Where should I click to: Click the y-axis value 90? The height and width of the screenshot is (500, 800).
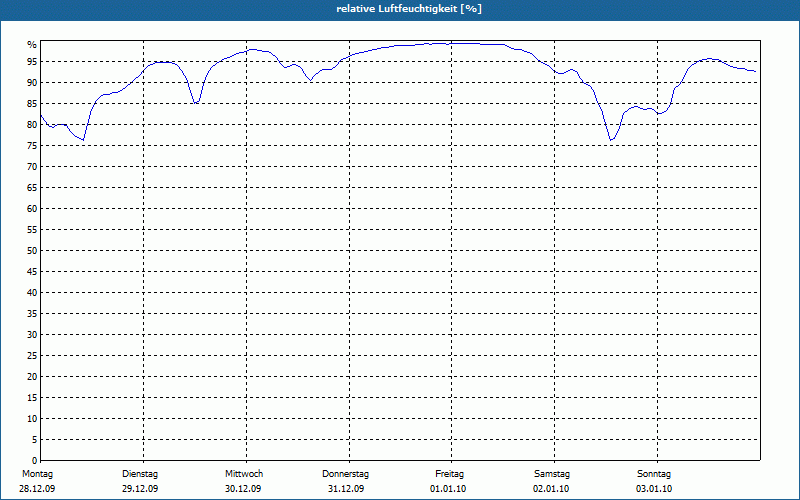[x=32, y=83]
